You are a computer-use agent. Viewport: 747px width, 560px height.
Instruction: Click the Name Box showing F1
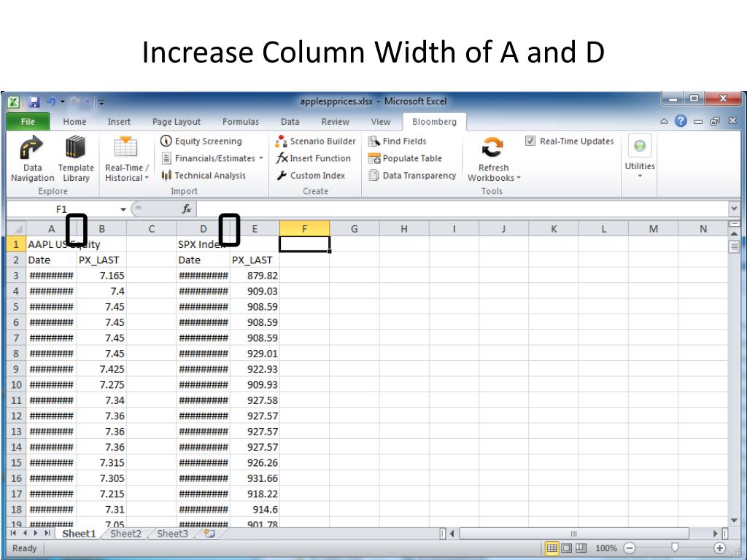[62, 209]
